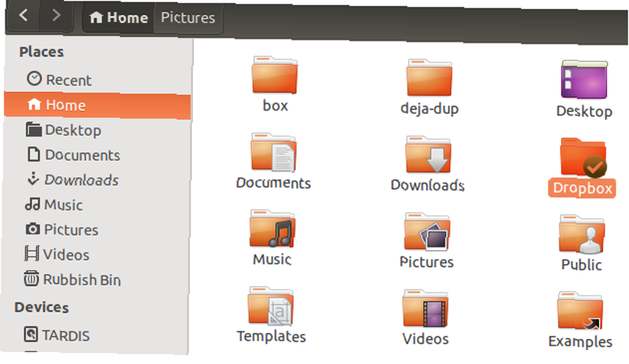The height and width of the screenshot is (364, 629).
Task: Go back with the left arrow button
Action: click(x=23, y=16)
